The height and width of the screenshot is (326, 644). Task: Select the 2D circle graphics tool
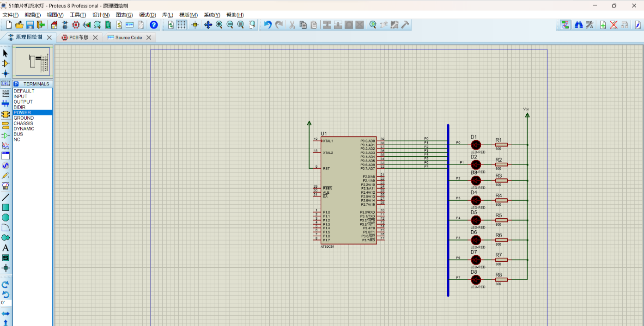pos(6,217)
